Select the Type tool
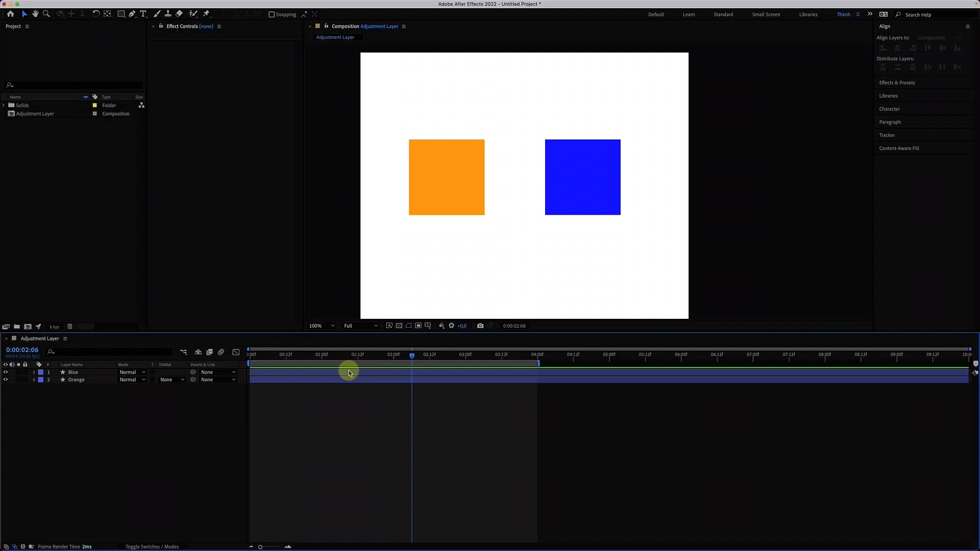Viewport: 980px width, 551px height. pyautogui.click(x=143, y=14)
